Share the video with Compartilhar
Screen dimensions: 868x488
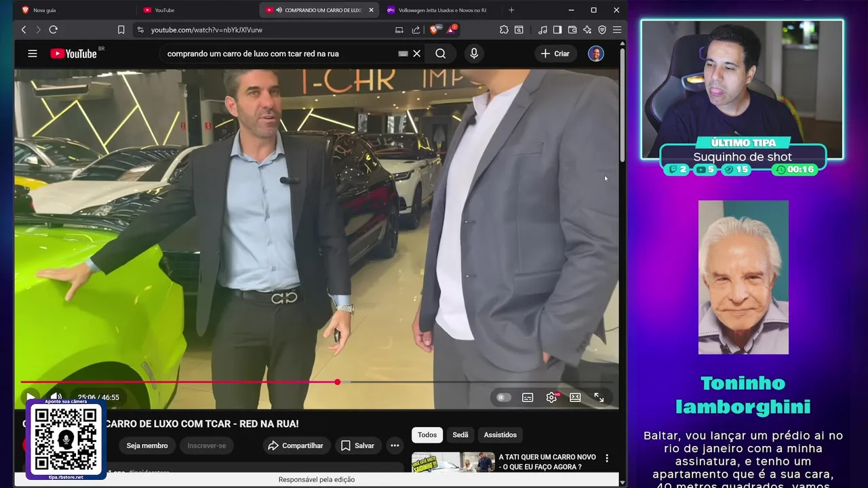pyautogui.click(x=296, y=445)
